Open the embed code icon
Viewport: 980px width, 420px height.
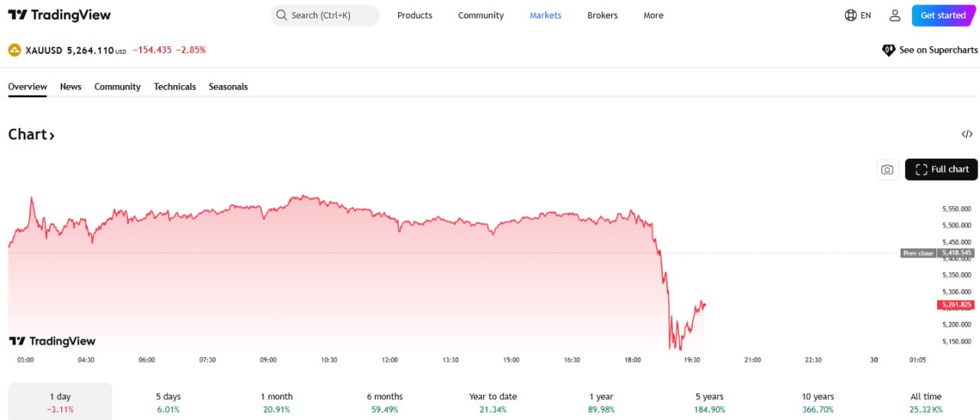click(x=967, y=134)
